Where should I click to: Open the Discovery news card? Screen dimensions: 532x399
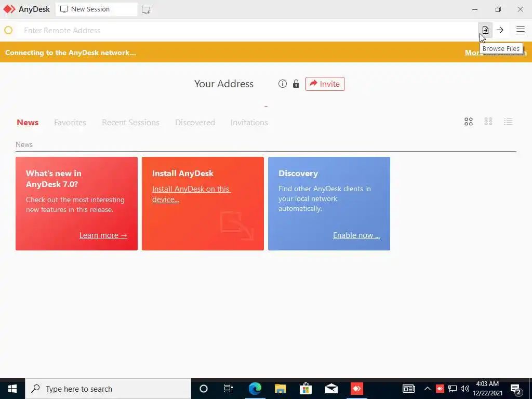329,204
